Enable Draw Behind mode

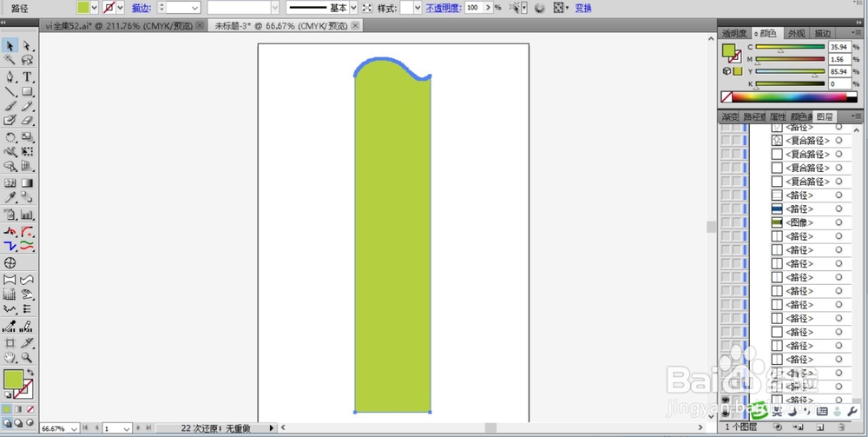tap(18, 422)
